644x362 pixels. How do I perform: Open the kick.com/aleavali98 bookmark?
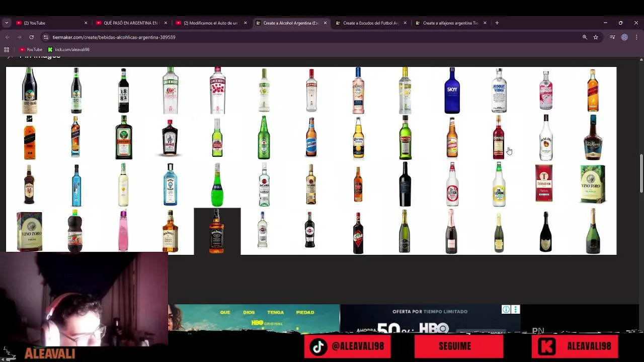pyautogui.click(x=68, y=49)
